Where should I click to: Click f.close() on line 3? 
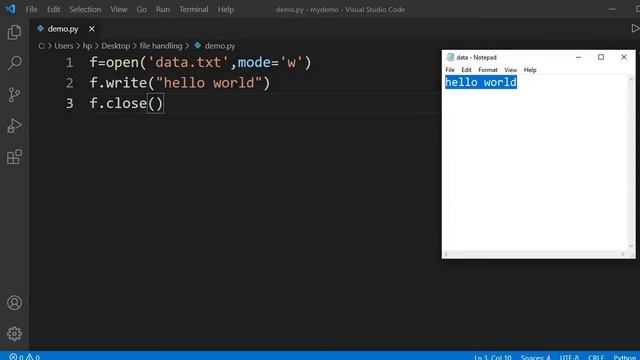[x=127, y=103]
